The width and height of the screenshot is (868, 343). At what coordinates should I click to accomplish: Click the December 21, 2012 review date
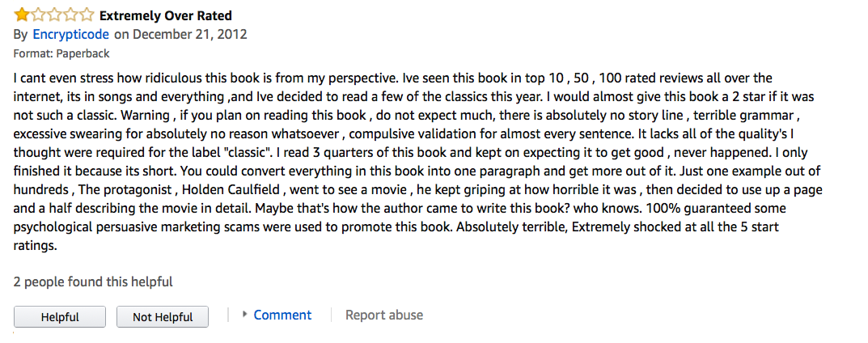pos(190,34)
